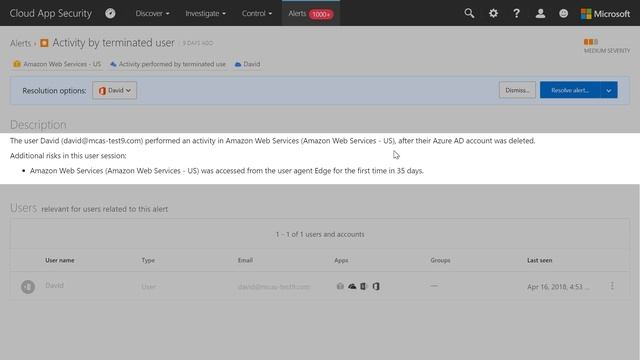Expand the Investigate menu
640x360 pixels.
click(x=205, y=13)
